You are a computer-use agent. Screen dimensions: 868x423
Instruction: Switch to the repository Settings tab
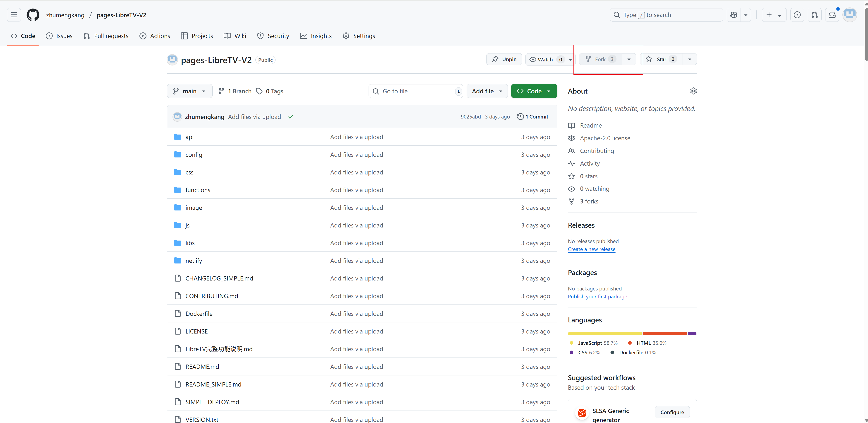tap(359, 36)
